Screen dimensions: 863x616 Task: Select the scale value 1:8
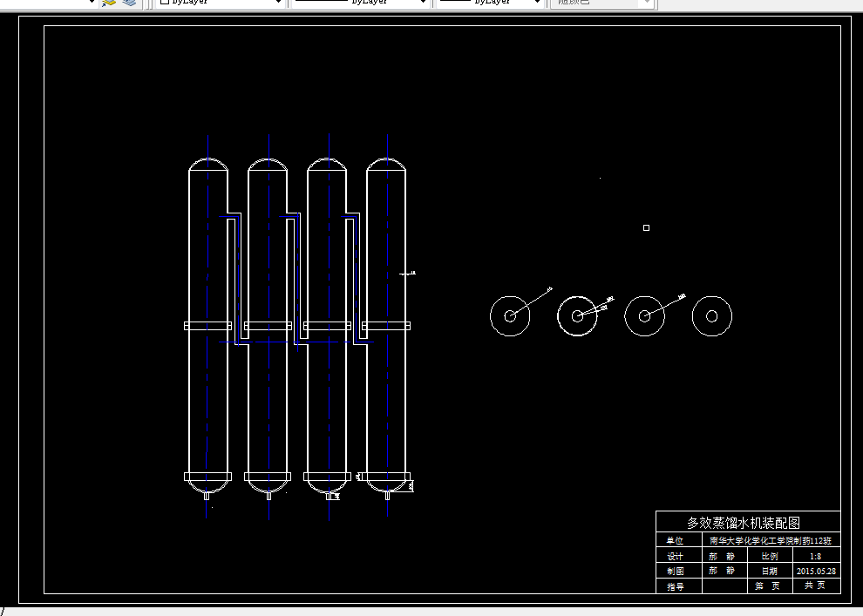click(816, 556)
